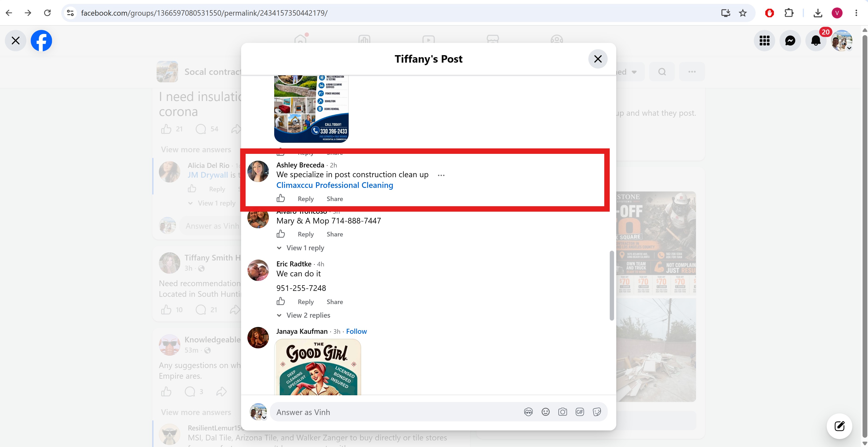Open comments on Tiffany's post showing 21
This screenshot has height=447, width=868.
201,309
